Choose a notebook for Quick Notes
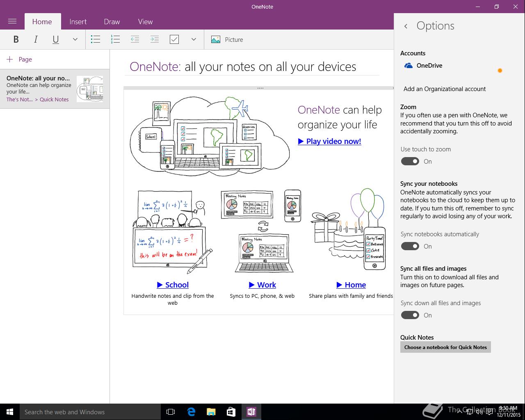525x420 pixels. [445, 347]
